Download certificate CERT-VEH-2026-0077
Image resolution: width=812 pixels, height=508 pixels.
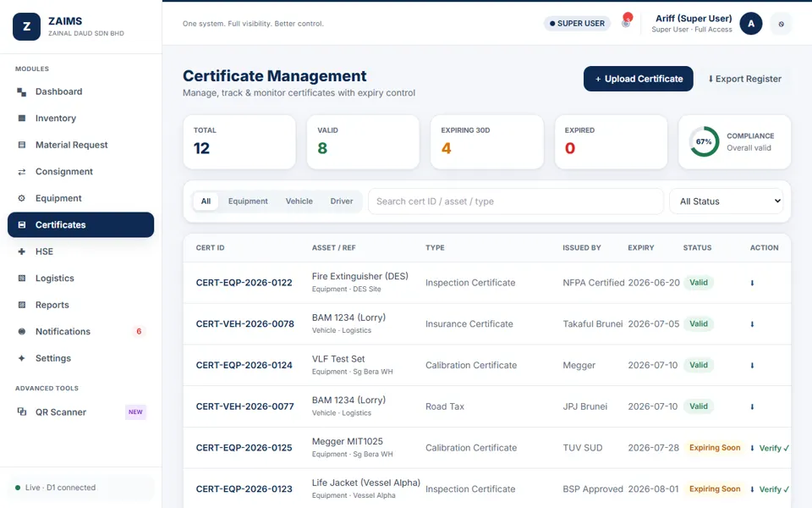(x=753, y=407)
